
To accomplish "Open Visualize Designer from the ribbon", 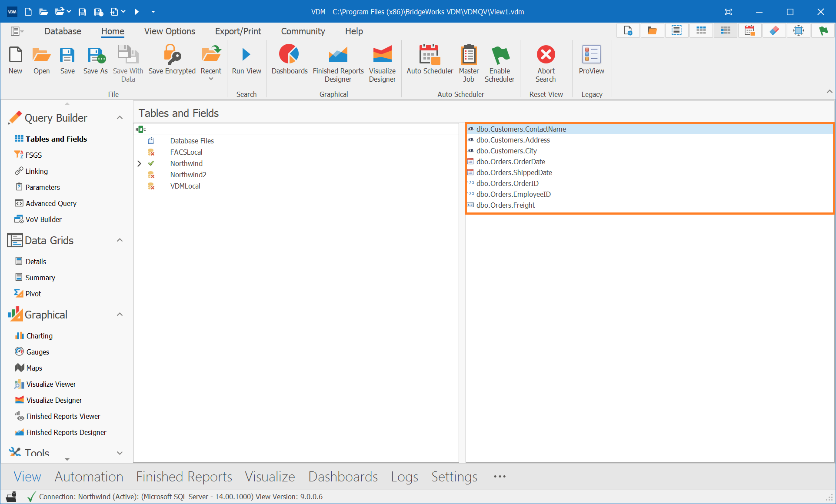I will click(382, 63).
